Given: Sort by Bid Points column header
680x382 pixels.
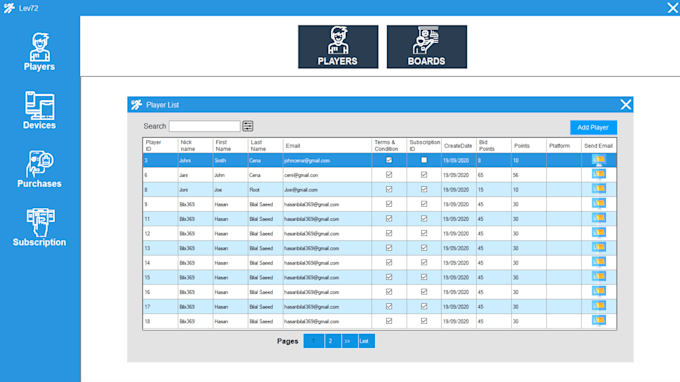Looking at the screenshot, I should coord(494,146).
